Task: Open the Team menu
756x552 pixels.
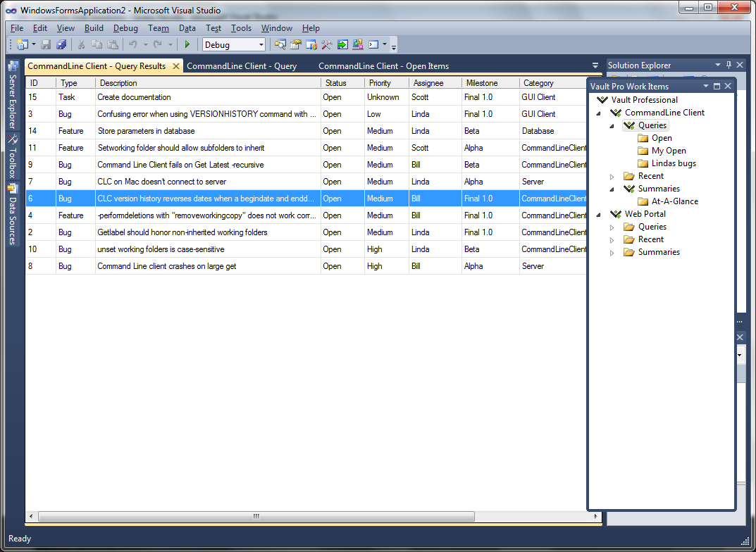Action: click(x=158, y=28)
